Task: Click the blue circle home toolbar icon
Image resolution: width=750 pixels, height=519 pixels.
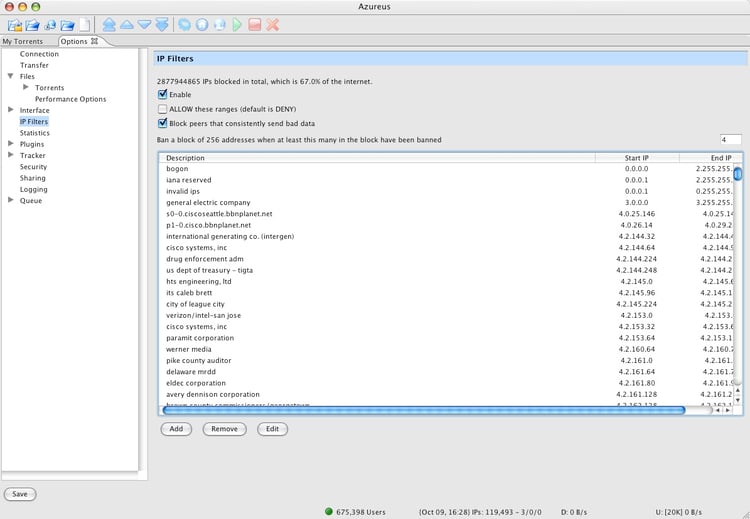Action: 202,24
